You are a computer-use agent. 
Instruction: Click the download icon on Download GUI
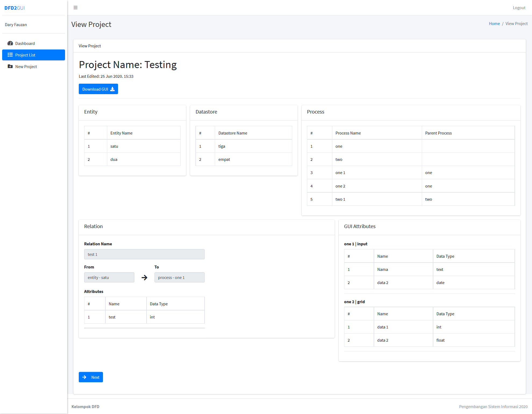113,89
